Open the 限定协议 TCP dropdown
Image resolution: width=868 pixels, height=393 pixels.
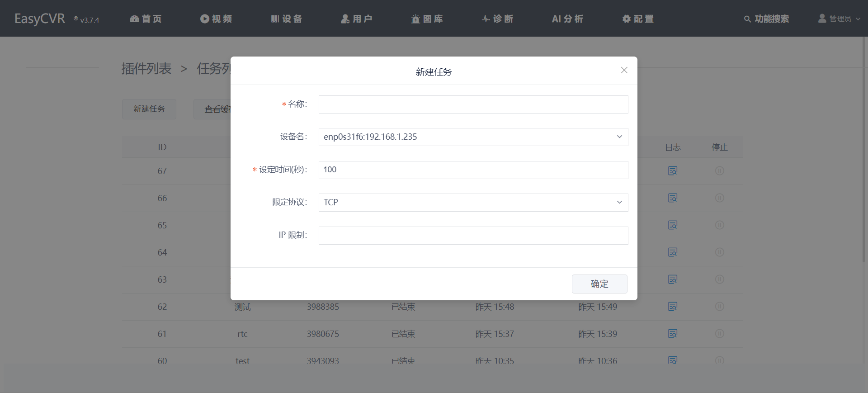(x=473, y=203)
